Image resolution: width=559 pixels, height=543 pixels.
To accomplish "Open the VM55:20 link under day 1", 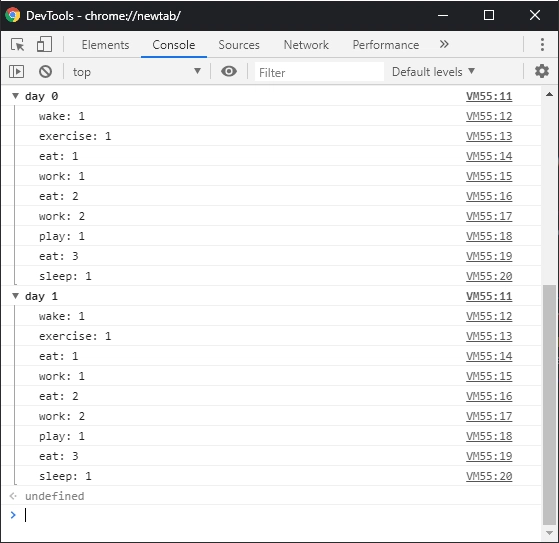I will [x=489, y=476].
